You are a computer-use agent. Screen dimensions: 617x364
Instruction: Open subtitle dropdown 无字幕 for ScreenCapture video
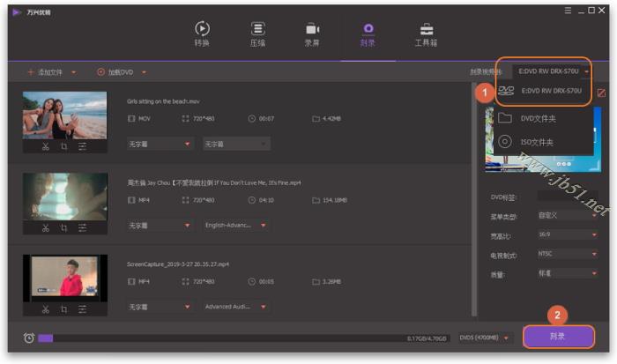pos(160,307)
